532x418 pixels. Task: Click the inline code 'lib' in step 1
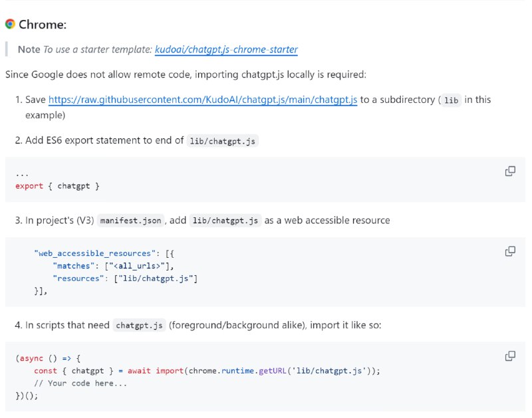tap(452, 100)
